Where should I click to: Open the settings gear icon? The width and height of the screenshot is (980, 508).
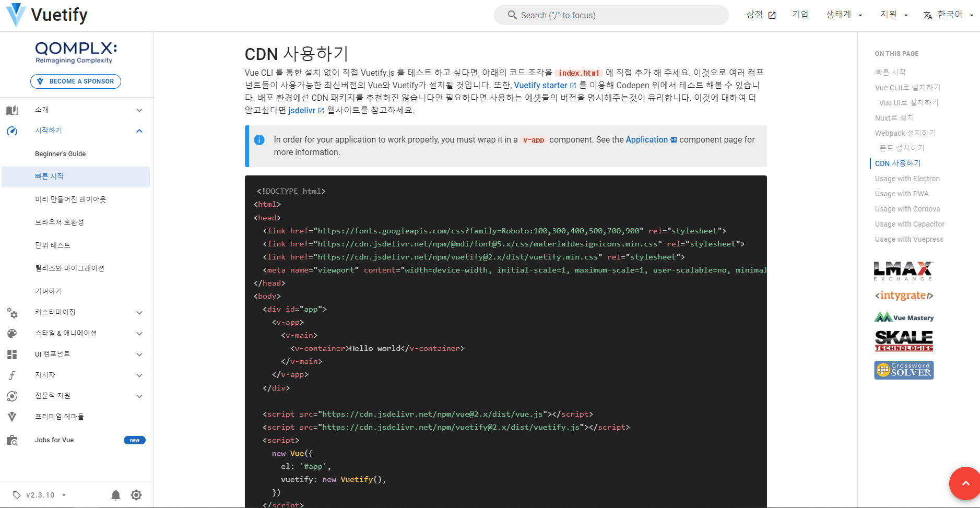click(x=136, y=495)
